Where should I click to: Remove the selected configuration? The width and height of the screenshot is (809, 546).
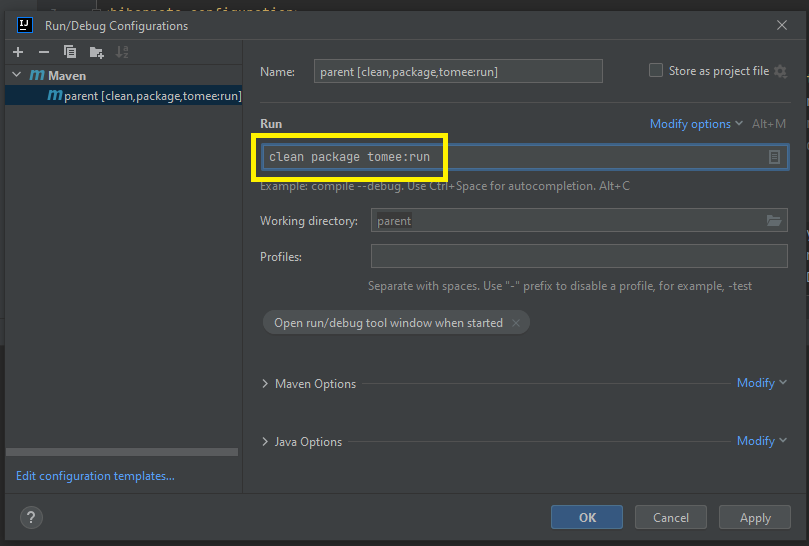pyautogui.click(x=44, y=52)
